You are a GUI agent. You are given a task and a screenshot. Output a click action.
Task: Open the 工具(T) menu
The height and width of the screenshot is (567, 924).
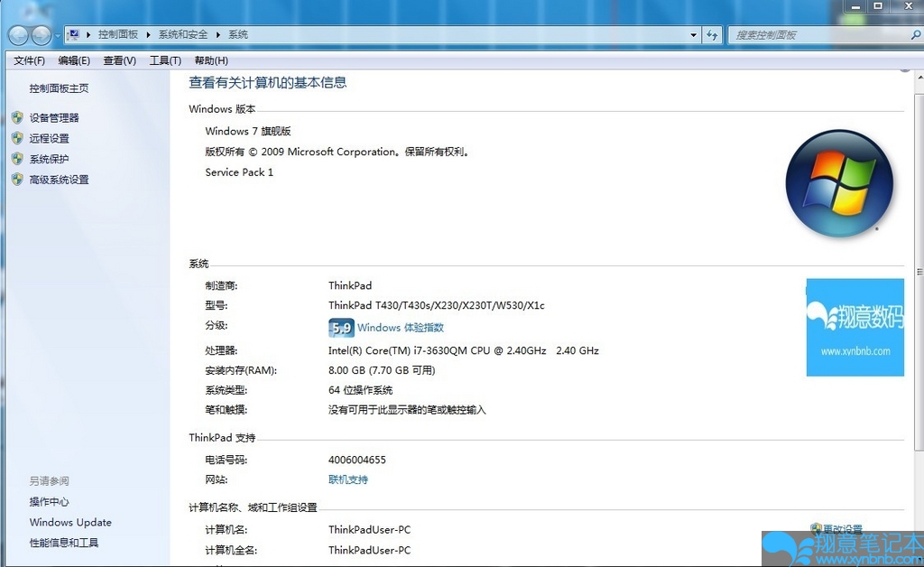(x=165, y=60)
